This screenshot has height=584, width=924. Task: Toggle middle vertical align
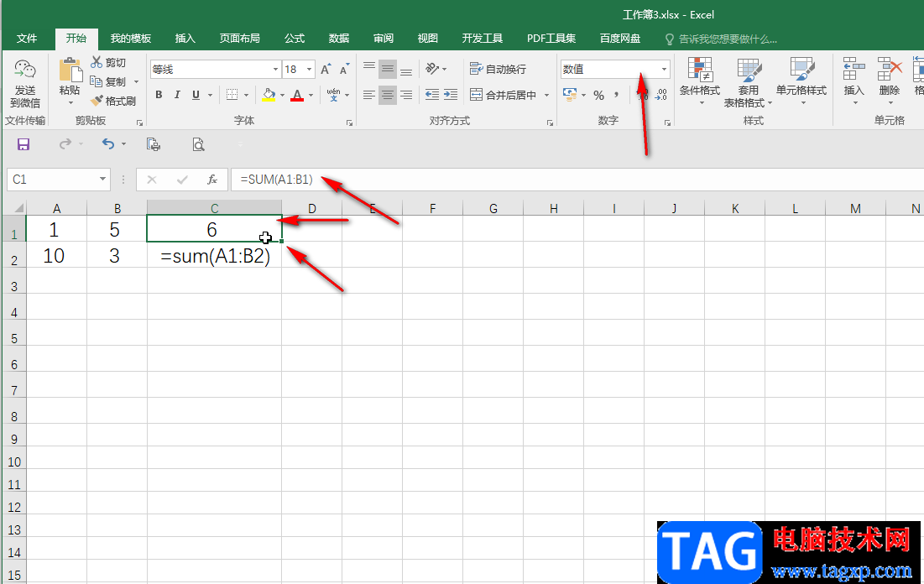(x=387, y=69)
